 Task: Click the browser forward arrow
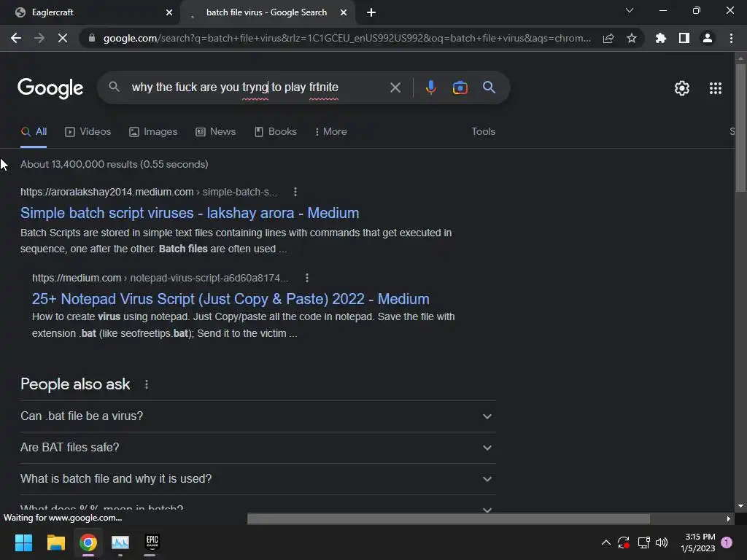pyautogui.click(x=39, y=38)
